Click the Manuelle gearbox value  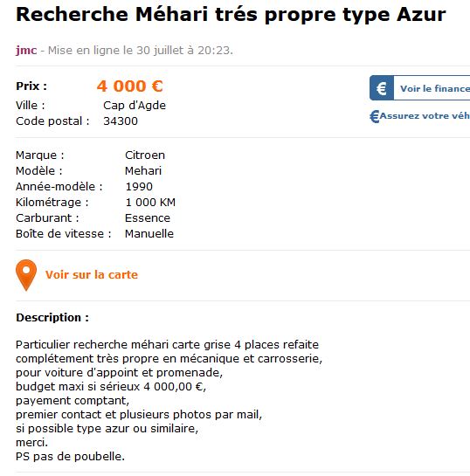pyautogui.click(x=149, y=234)
